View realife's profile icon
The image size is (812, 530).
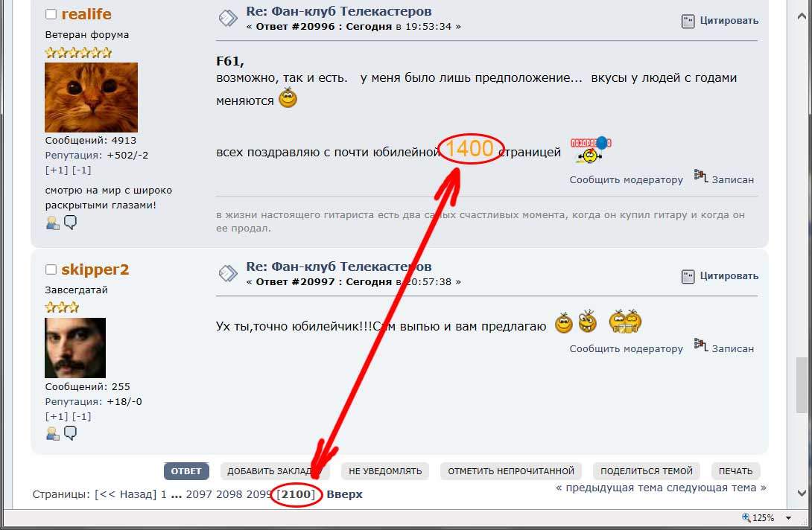tap(53, 223)
